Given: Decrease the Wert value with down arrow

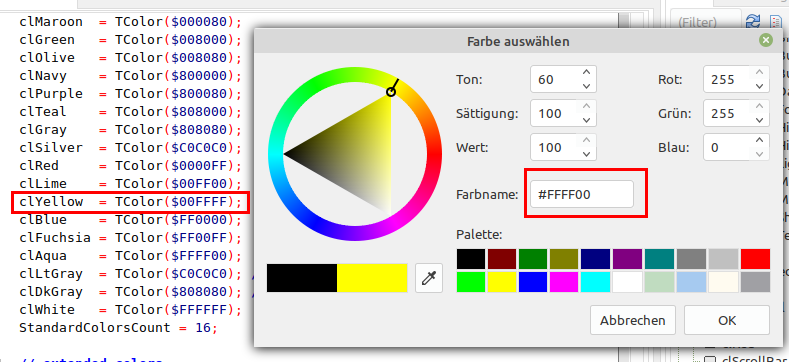Looking at the screenshot, I should coord(586,154).
